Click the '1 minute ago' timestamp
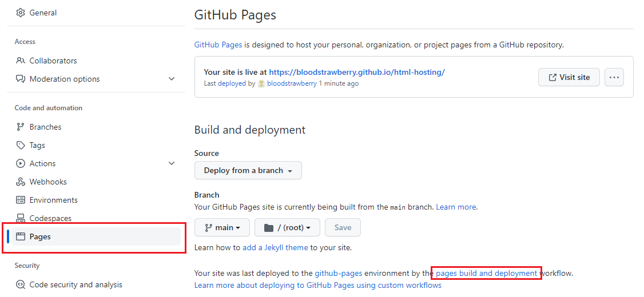The height and width of the screenshot is (297, 644). pos(339,83)
